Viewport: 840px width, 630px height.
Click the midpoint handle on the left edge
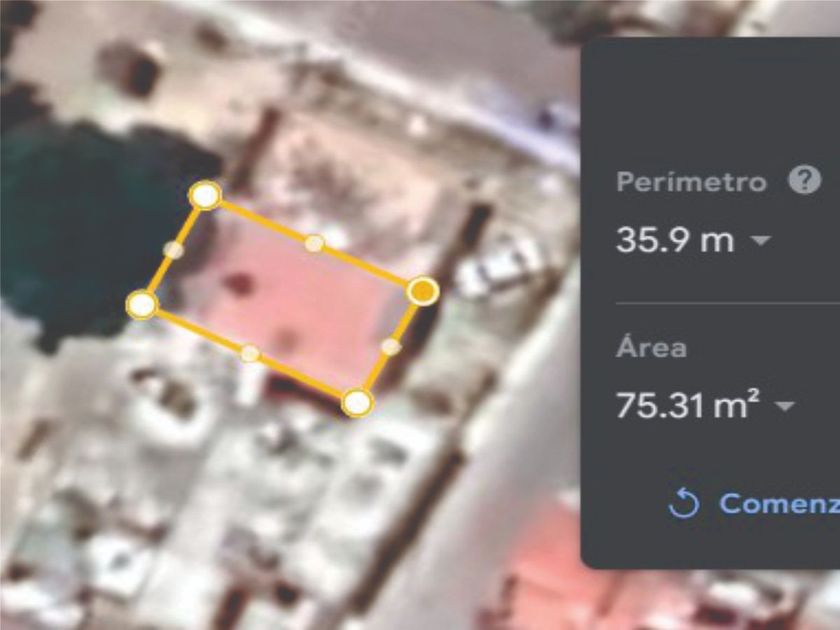click(173, 250)
